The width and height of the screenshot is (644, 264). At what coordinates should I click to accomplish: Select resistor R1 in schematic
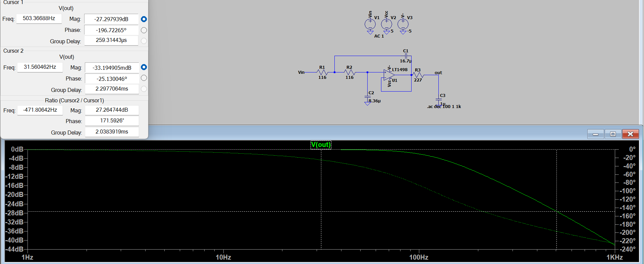pyautogui.click(x=322, y=72)
